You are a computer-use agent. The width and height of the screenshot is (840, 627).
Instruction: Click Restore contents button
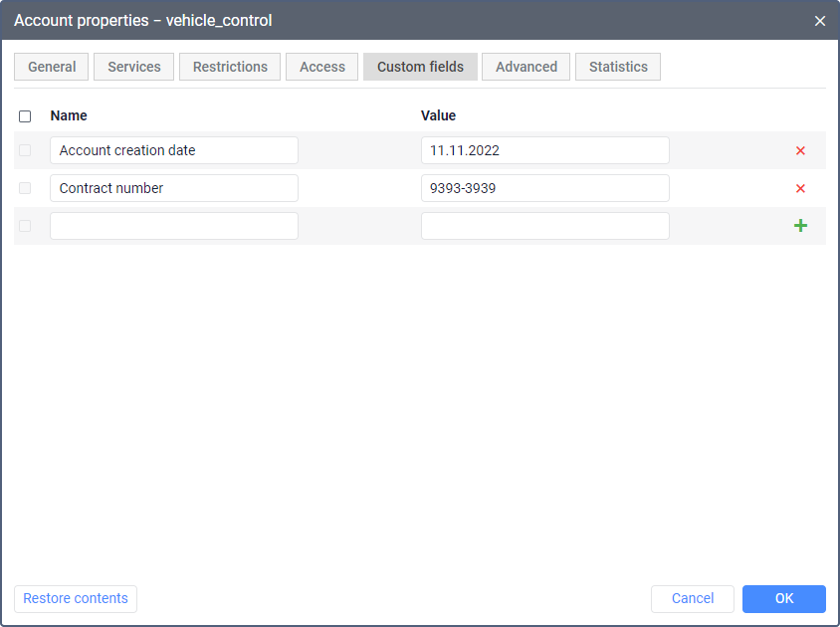pos(76,598)
